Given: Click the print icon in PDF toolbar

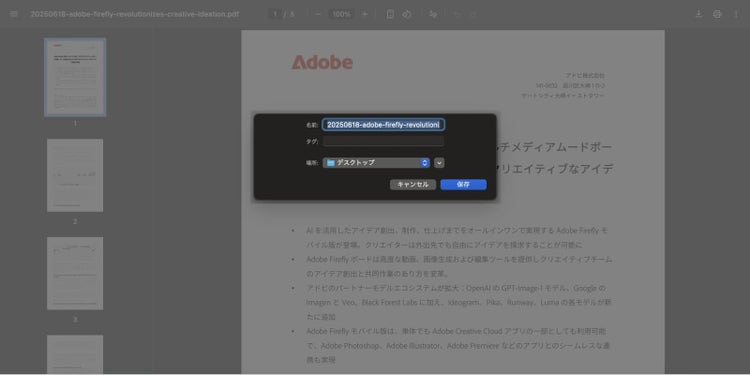Looking at the screenshot, I should point(717,14).
